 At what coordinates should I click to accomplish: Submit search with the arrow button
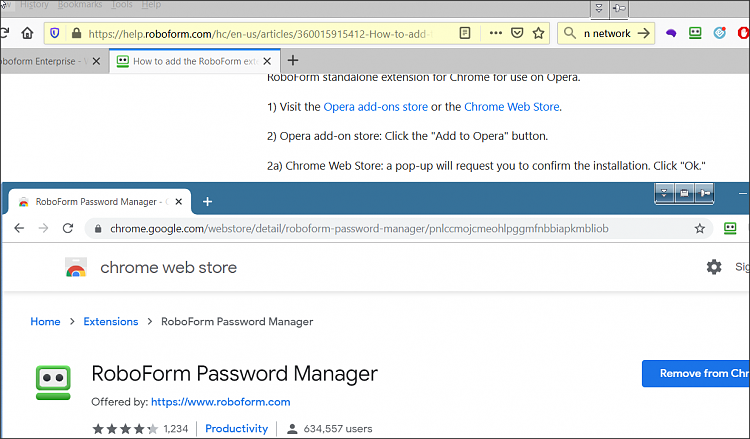644,33
